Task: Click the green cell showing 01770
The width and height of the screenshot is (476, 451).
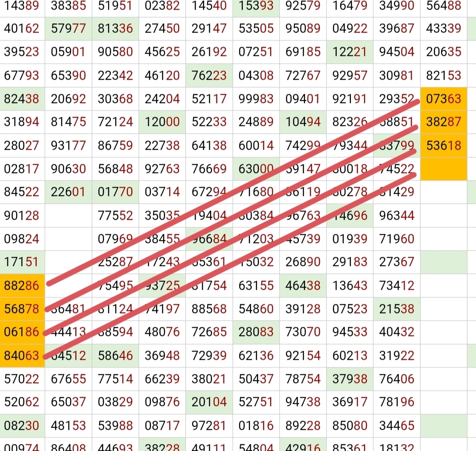Action: pos(115,192)
